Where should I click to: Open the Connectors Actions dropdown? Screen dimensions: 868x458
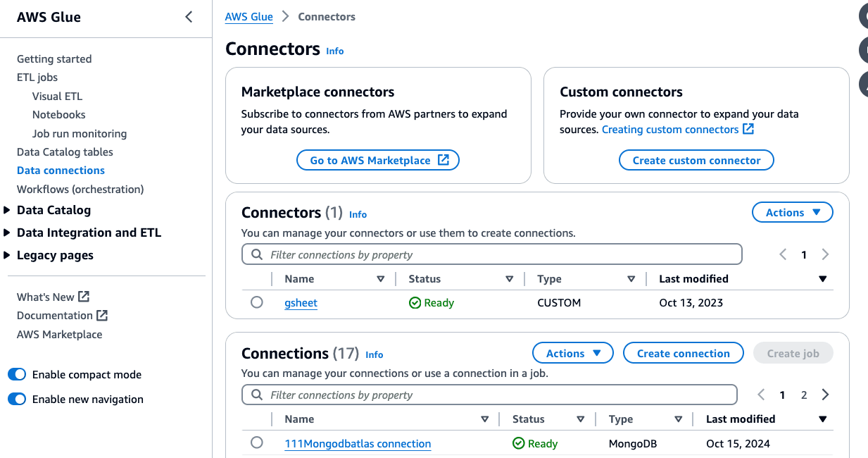coord(793,212)
